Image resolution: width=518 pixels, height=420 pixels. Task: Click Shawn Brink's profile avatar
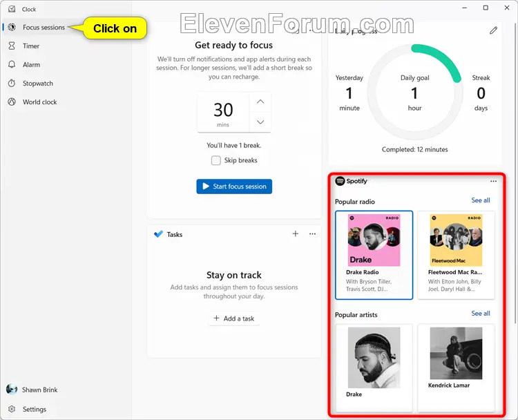coord(12,390)
